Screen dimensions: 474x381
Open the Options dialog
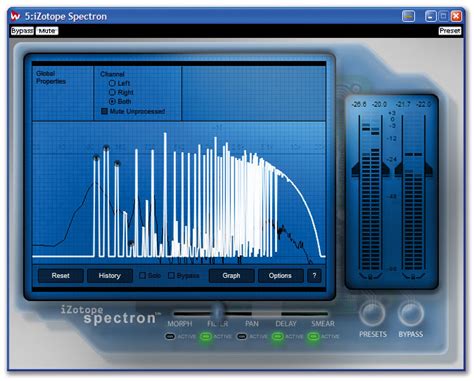280,276
